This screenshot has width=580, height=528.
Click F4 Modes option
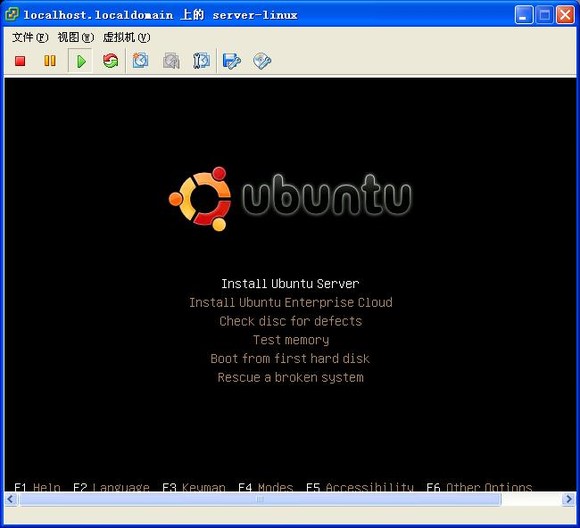(266, 487)
